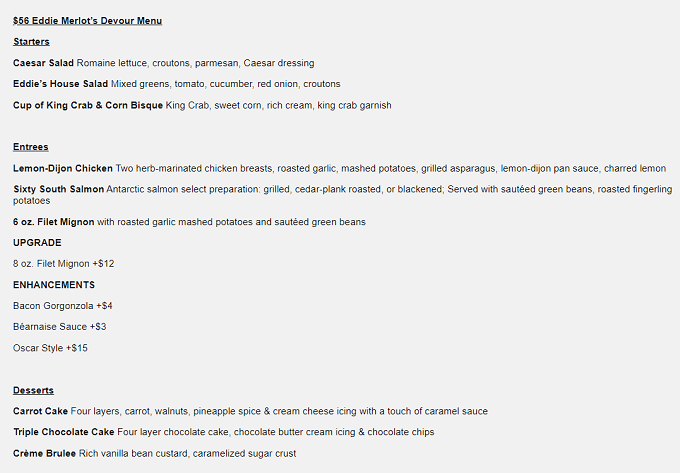Click the Carrot Cake dessert name

point(40,411)
